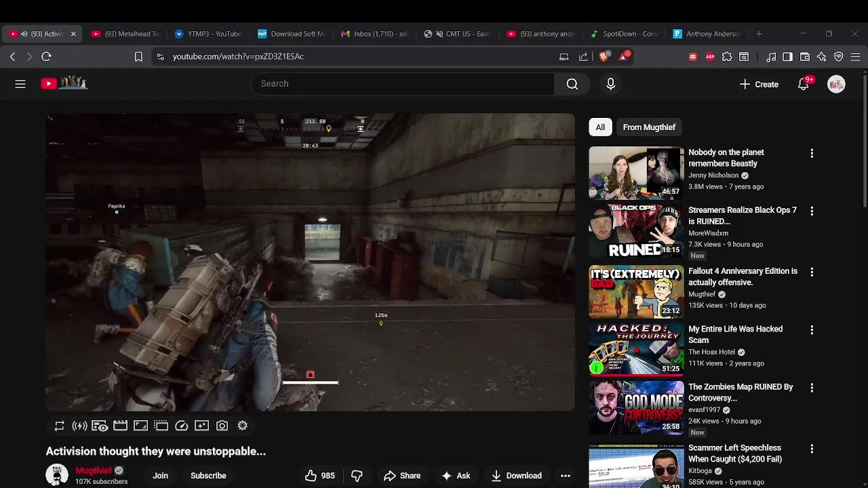Open Adblock Plus ABP extension

tap(710, 57)
